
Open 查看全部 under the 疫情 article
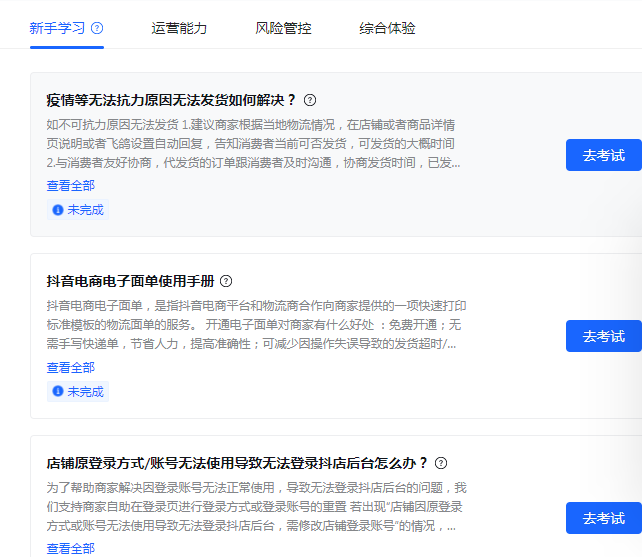click(71, 186)
